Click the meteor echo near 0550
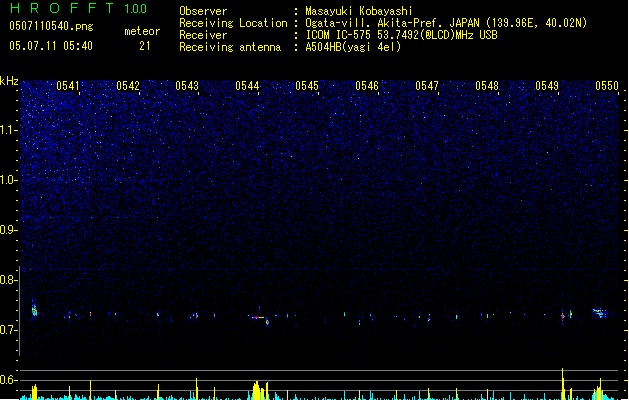 pos(600,313)
